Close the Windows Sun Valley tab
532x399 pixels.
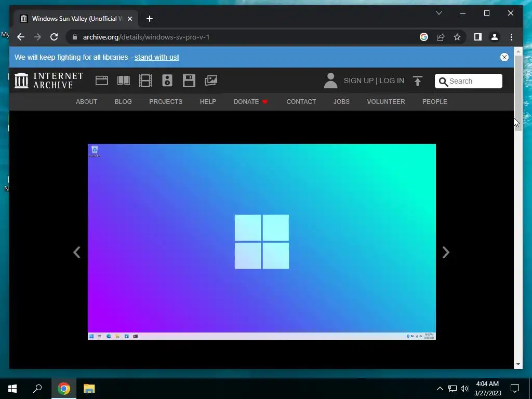click(129, 19)
